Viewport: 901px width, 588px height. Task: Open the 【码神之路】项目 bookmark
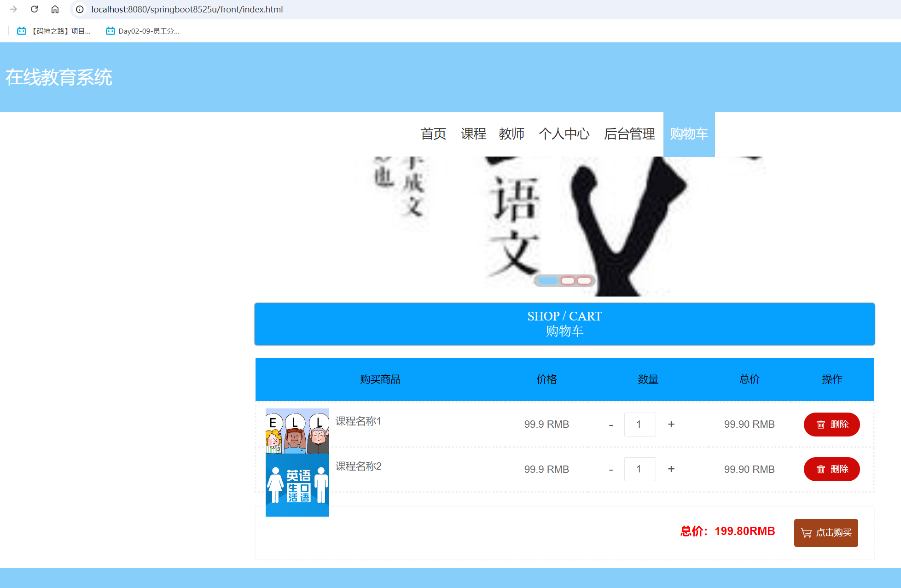click(54, 31)
